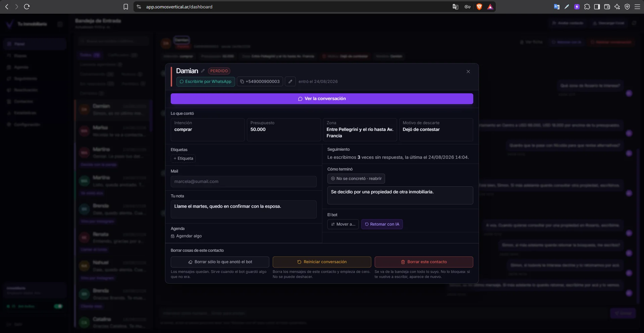Reload the page

coord(27,7)
